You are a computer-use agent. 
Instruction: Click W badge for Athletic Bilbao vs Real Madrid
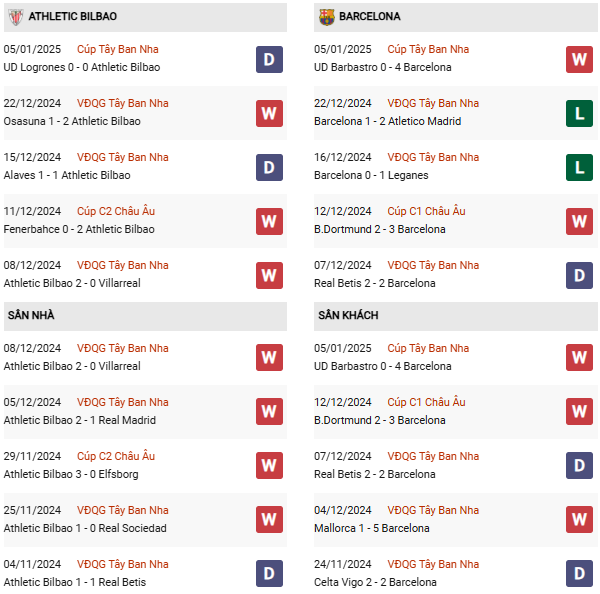[x=269, y=411]
